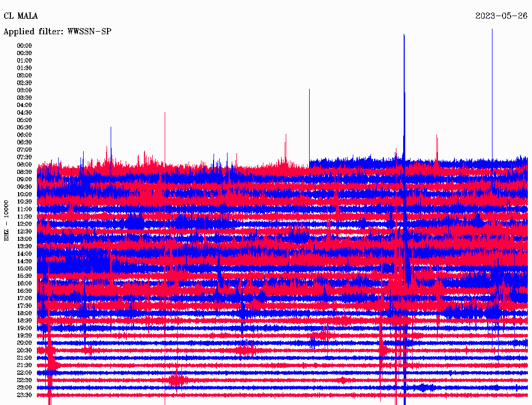This screenshot has height=405, width=532.
Task: Click the 16:00 time label
Action: pyautogui.click(x=24, y=283)
